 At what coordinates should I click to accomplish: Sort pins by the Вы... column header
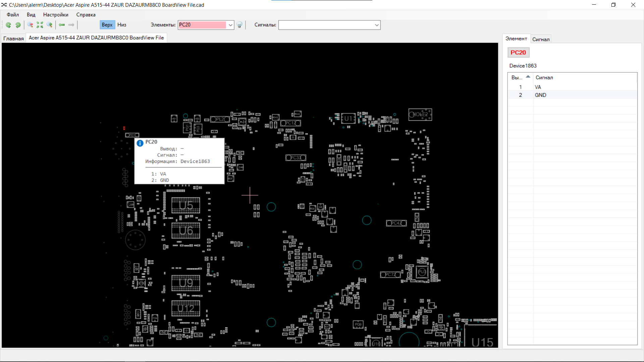pyautogui.click(x=520, y=77)
